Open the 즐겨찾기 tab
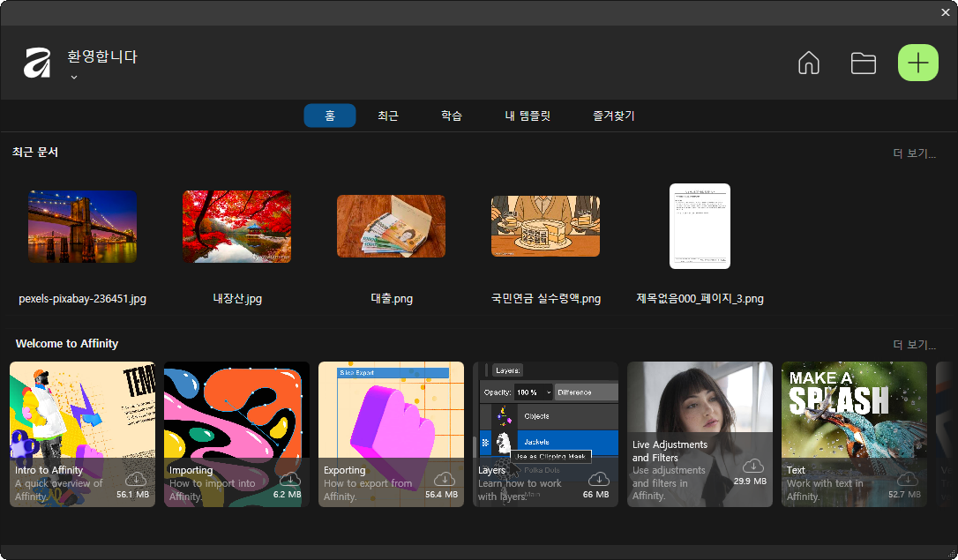This screenshot has width=958, height=560. pos(614,116)
